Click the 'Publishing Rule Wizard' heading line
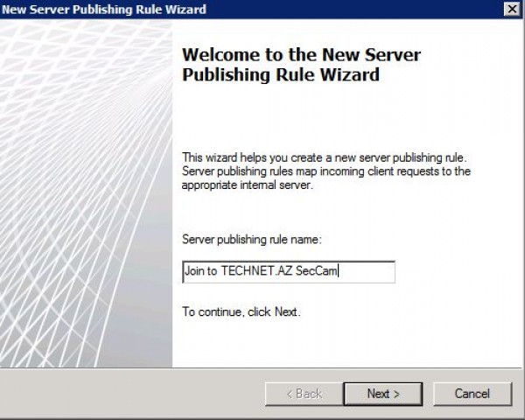Screen dimensions: 525x420 (x=280, y=75)
